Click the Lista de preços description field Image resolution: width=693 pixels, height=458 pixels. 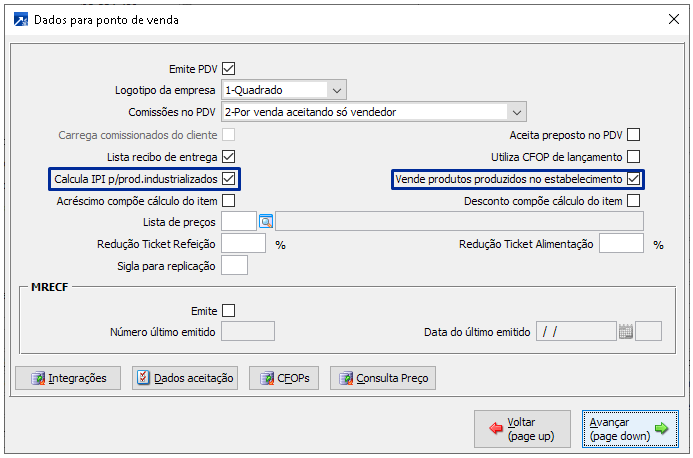click(x=459, y=221)
